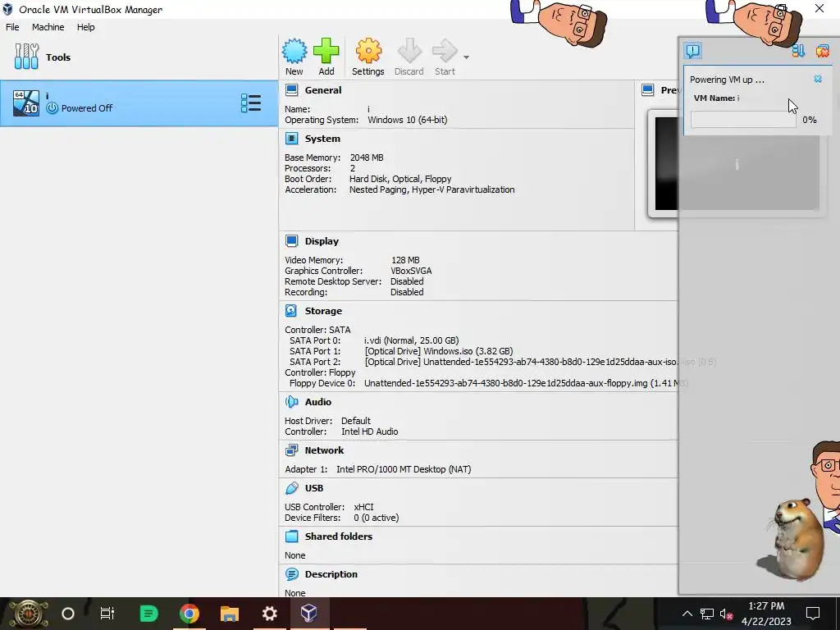Click the Discard arrow icon
Image resolution: width=840 pixels, height=630 pixels.
pos(409,52)
